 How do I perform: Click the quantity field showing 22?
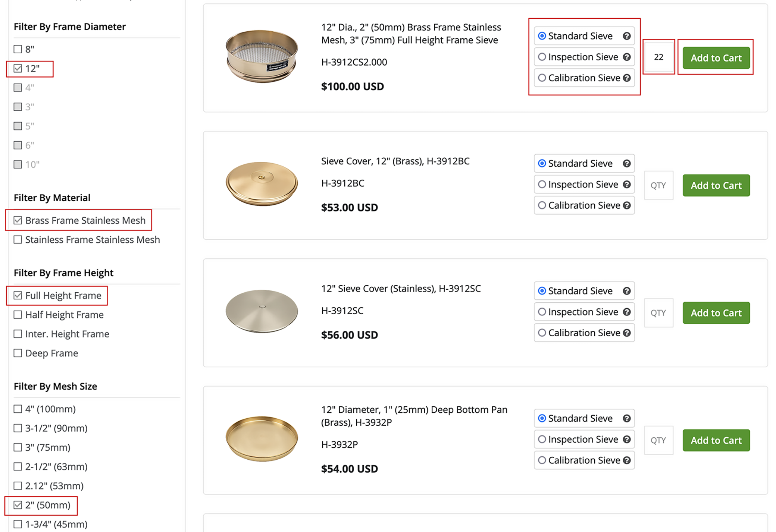[658, 57]
